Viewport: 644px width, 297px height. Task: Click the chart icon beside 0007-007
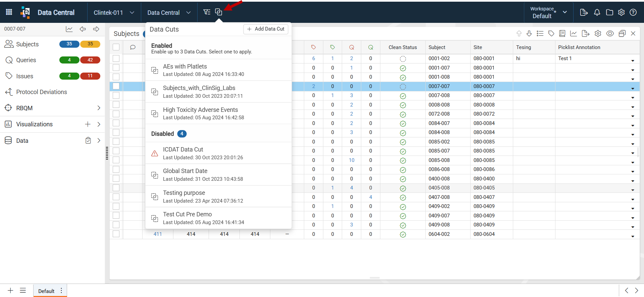pyautogui.click(x=69, y=29)
